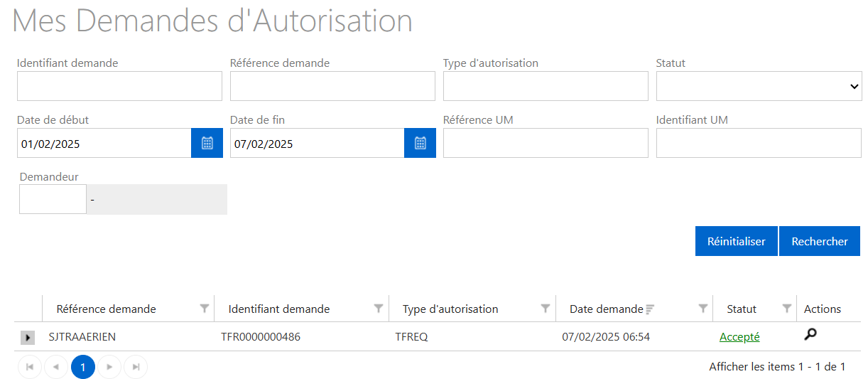Open the Statut dropdown list
This screenshot has height=379, width=868.
759,86
